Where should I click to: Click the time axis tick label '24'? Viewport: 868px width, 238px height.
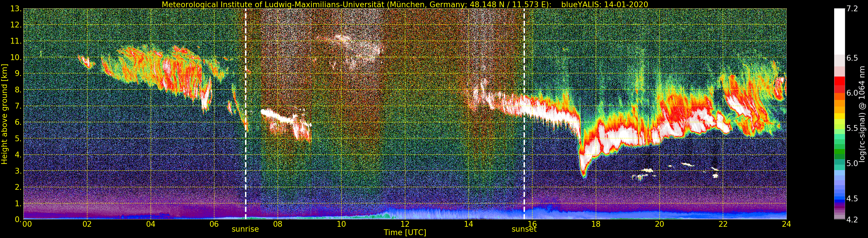tap(786, 224)
